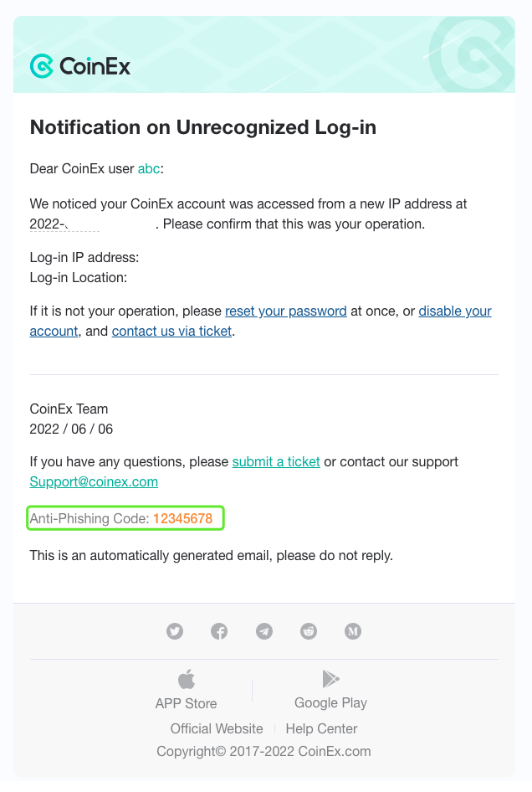
Task: Open the disable your account link
Action: [260, 321]
